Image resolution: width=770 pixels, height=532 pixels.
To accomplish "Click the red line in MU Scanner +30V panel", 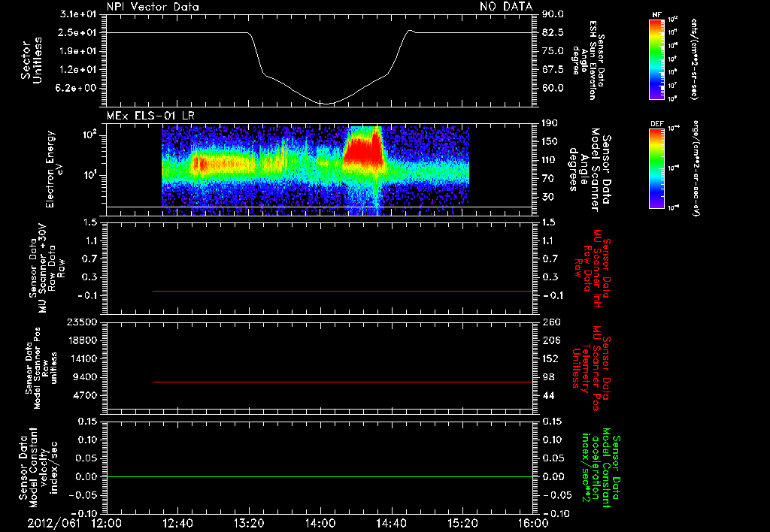I will click(342, 291).
